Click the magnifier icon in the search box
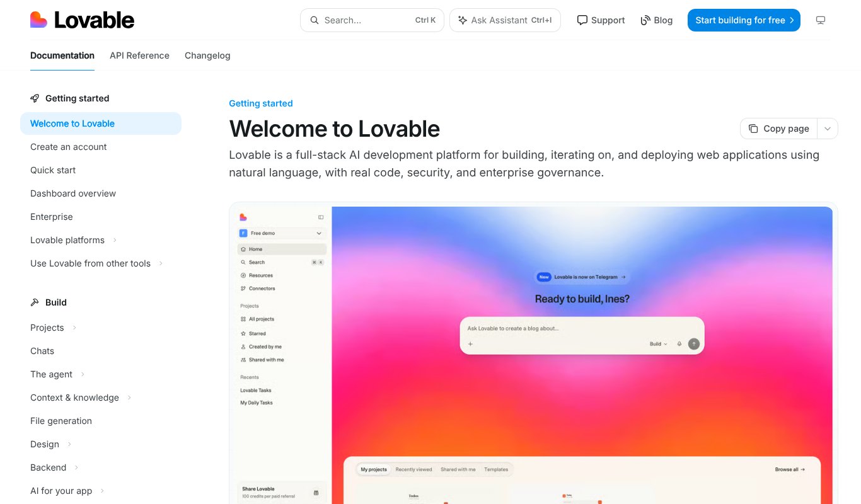The width and height of the screenshot is (861, 504). coord(315,20)
